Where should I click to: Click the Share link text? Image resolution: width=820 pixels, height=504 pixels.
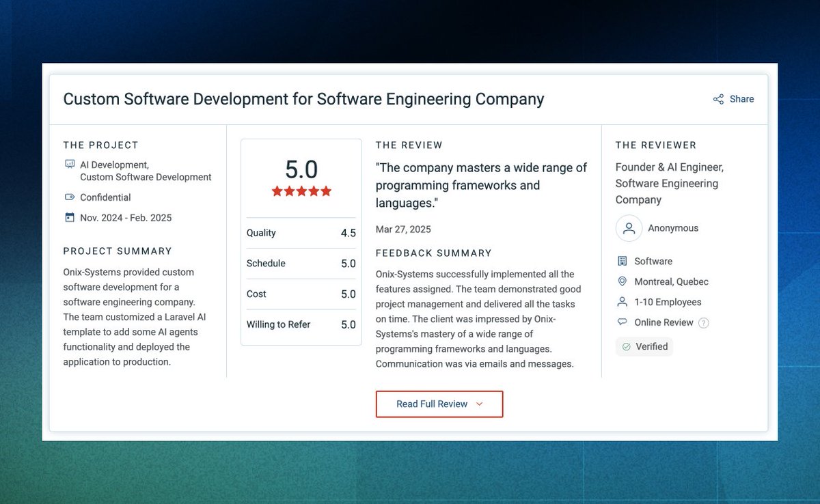point(741,99)
